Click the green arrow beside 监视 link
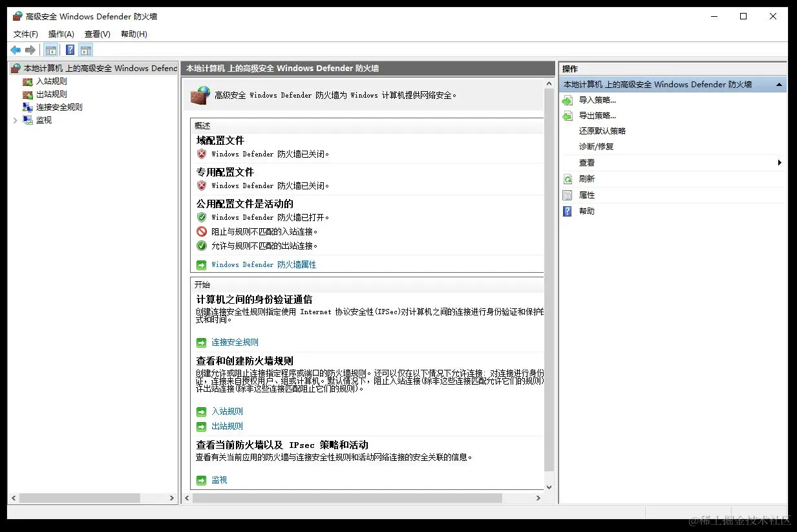This screenshot has height=532, width=797. click(x=202, y=480)
